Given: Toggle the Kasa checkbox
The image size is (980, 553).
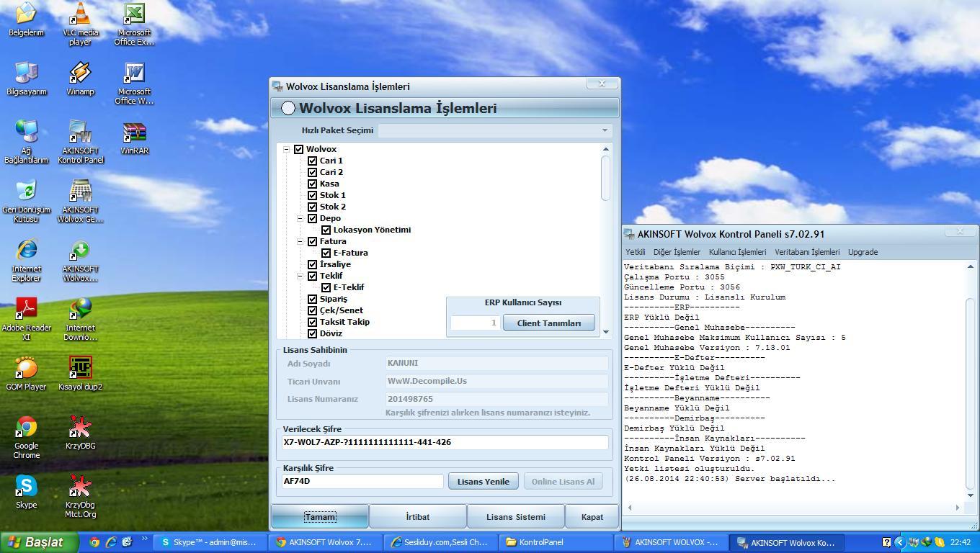Looking at the screenshot, I should (312, 184).
